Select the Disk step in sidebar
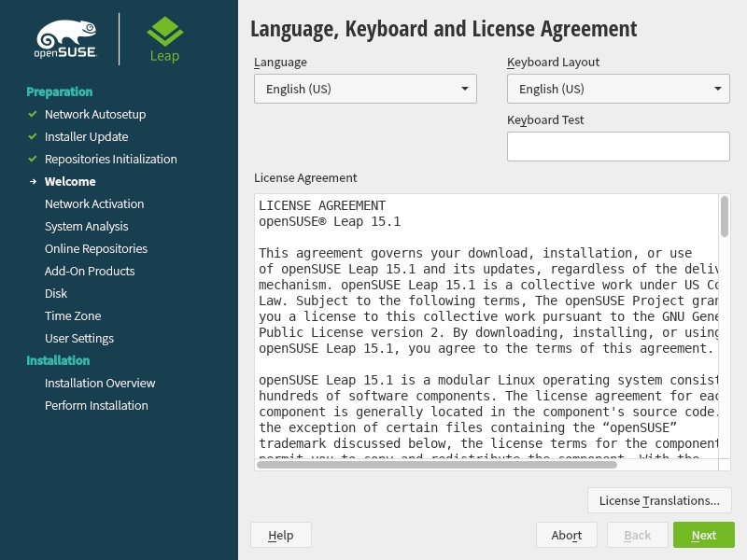This screenshot has width=747, height=560. tap(56, 293)
